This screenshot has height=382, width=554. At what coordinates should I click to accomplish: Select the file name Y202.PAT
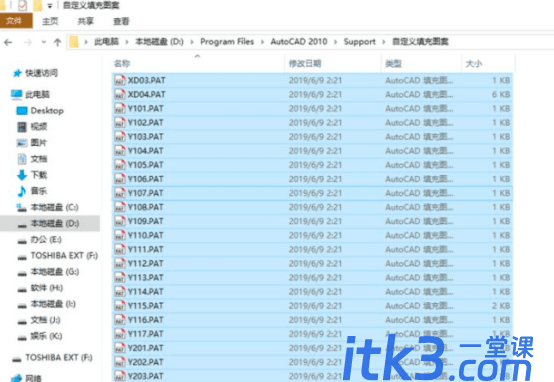(146, 362)
